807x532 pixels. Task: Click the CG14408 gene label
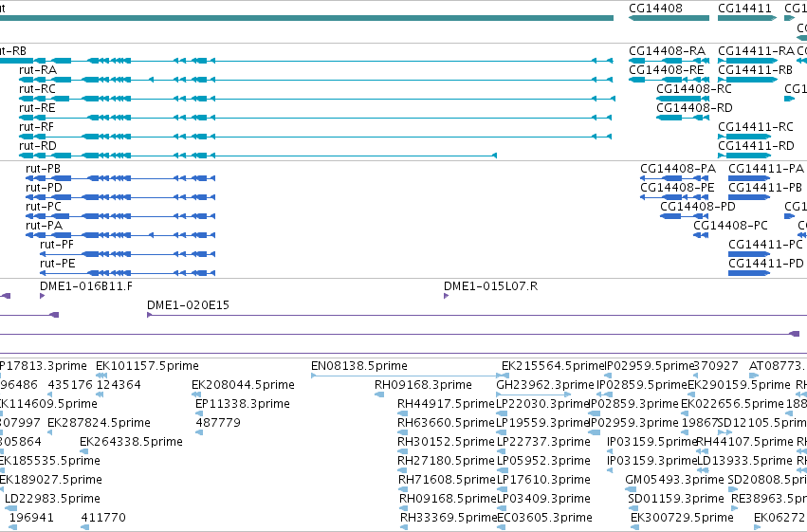(655, 9)
